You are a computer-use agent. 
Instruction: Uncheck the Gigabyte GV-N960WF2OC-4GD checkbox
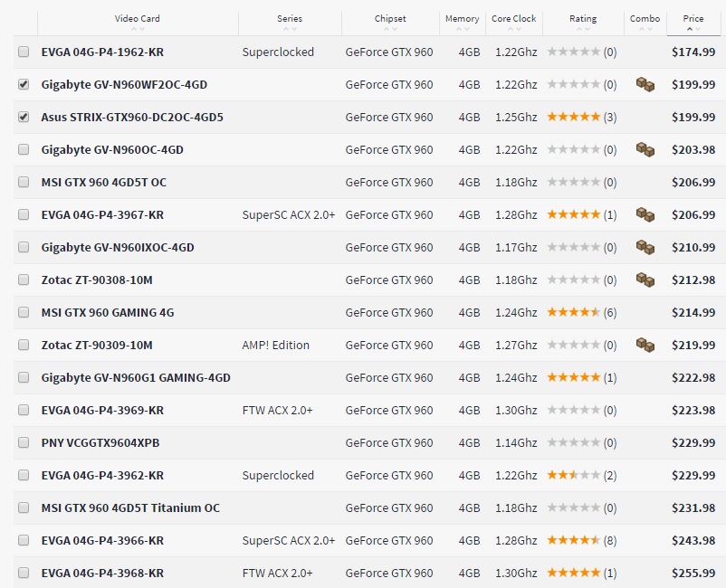(x=24, y=84)
